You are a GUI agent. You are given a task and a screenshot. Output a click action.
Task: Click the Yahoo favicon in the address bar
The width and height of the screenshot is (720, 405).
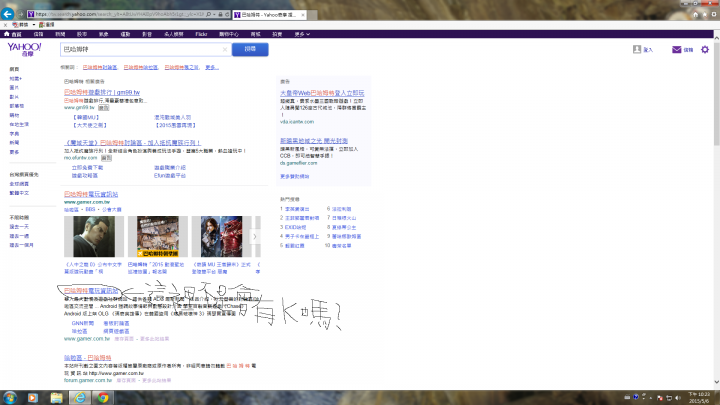coord(31,14)
